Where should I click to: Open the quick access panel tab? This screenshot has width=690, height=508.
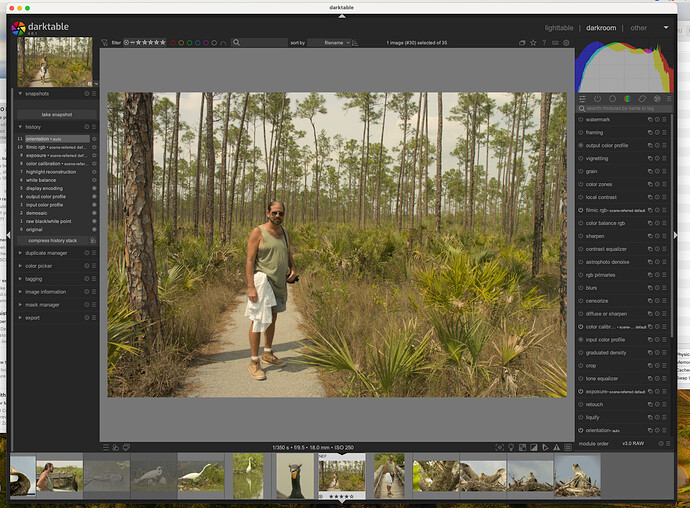[x=582, y=99]
